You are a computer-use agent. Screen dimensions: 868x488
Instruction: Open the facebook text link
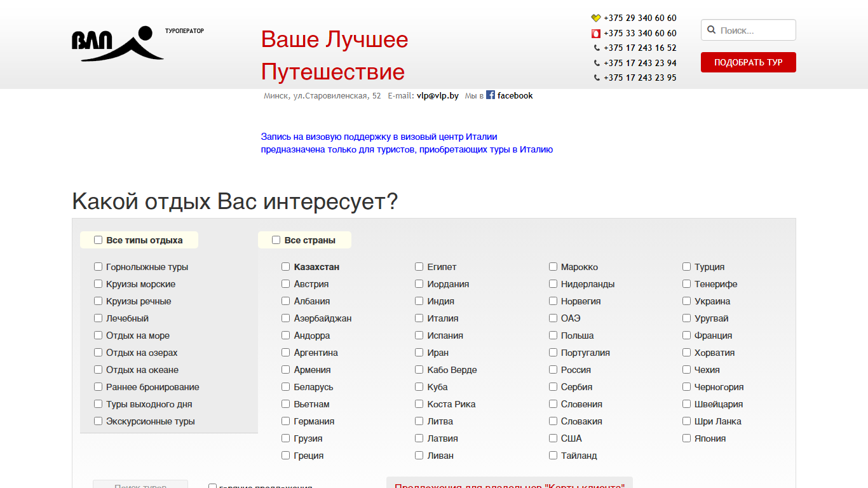point(515,95)
